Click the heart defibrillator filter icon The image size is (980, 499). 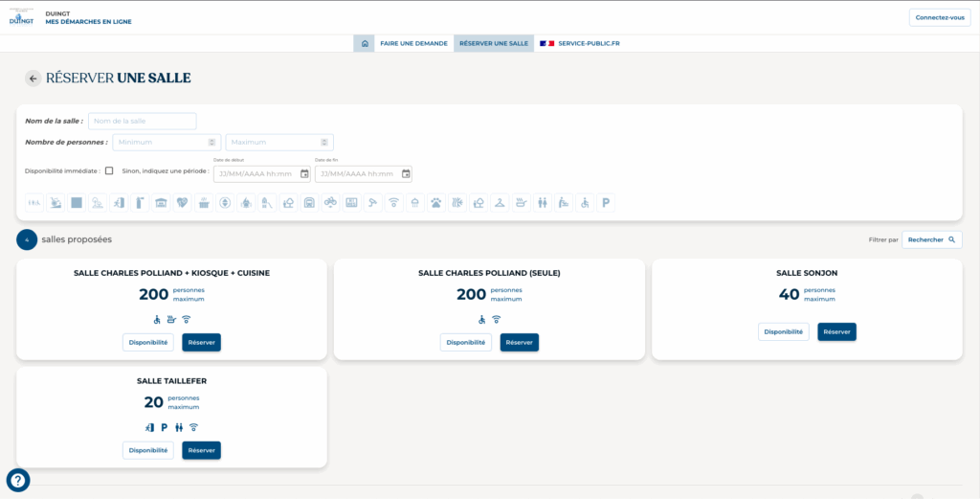(x=181, y=203)
